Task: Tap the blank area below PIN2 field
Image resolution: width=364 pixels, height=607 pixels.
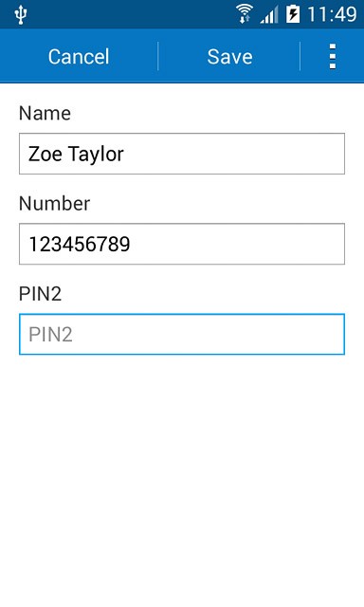Action: pyautogui.click(x=182, y=480)
